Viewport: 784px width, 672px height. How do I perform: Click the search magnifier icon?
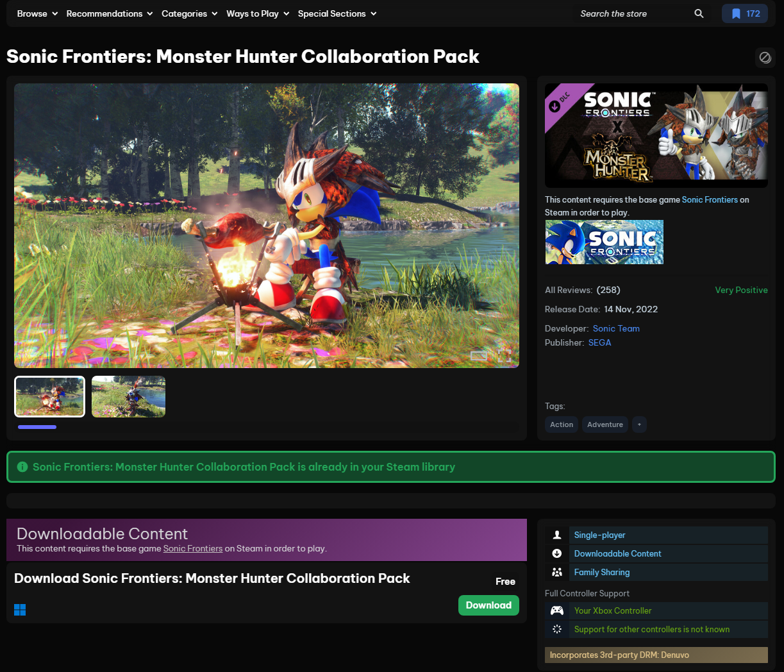[699, 13]
